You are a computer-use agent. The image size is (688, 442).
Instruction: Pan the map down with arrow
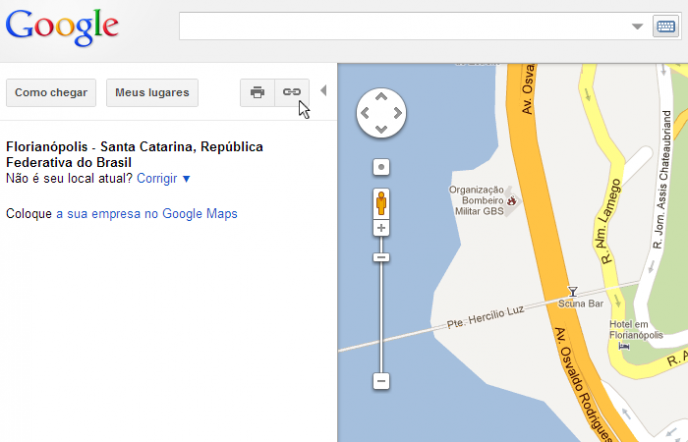point(381,129)
